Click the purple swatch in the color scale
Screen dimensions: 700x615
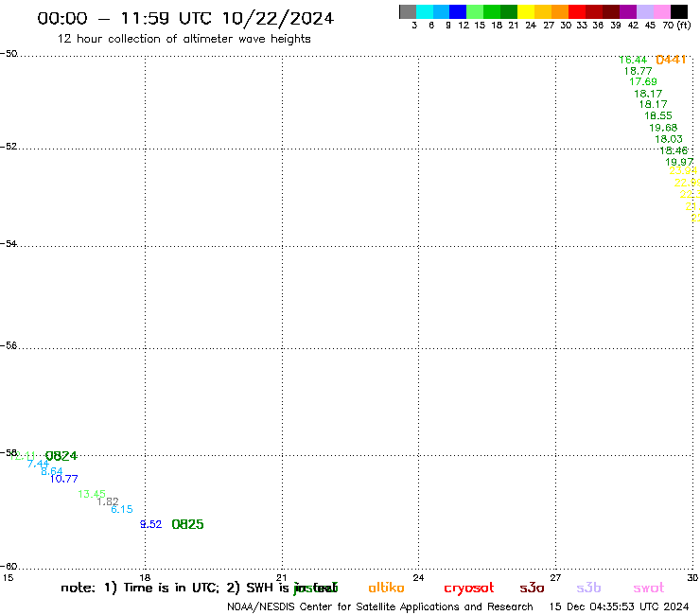click(628, 11)
